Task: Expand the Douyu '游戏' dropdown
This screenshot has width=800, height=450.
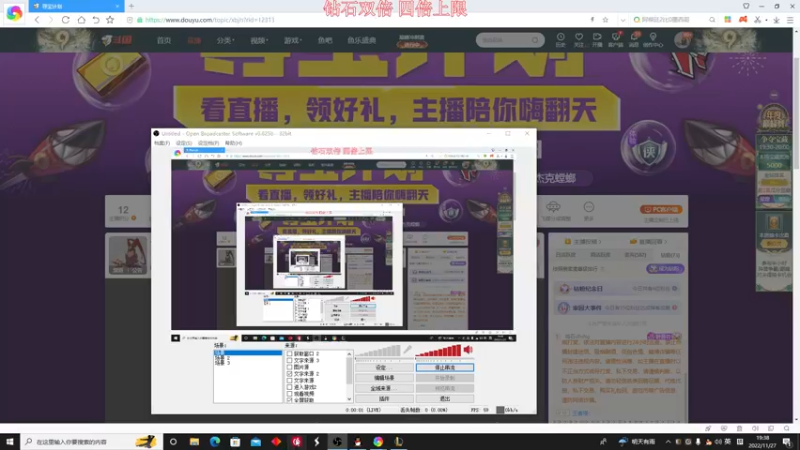Action: [292, 40]
